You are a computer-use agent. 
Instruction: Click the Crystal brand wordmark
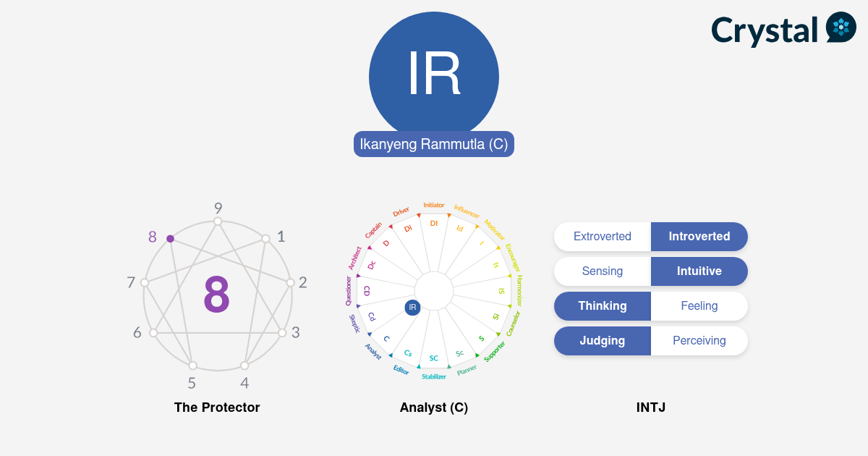tap(764, 30)
